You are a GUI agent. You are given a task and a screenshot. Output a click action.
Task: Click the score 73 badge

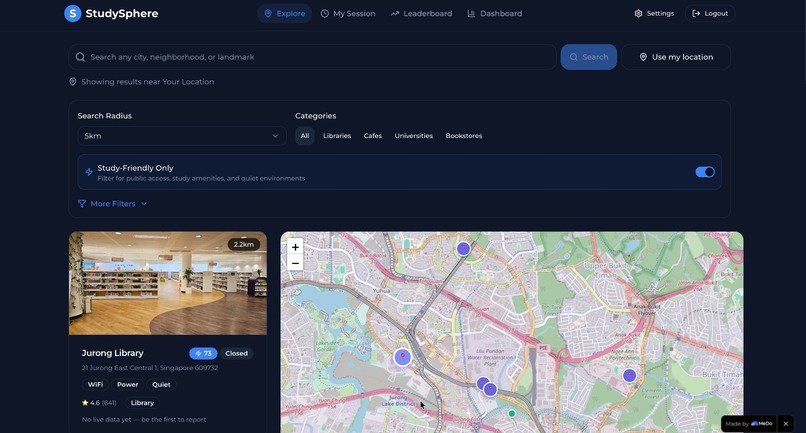(203, 353)
